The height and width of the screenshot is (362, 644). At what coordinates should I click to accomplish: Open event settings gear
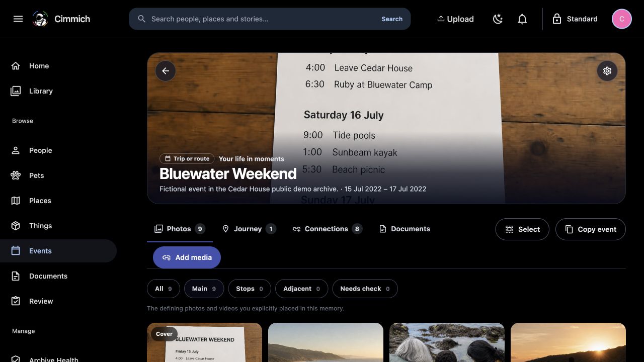coord(607,71)
